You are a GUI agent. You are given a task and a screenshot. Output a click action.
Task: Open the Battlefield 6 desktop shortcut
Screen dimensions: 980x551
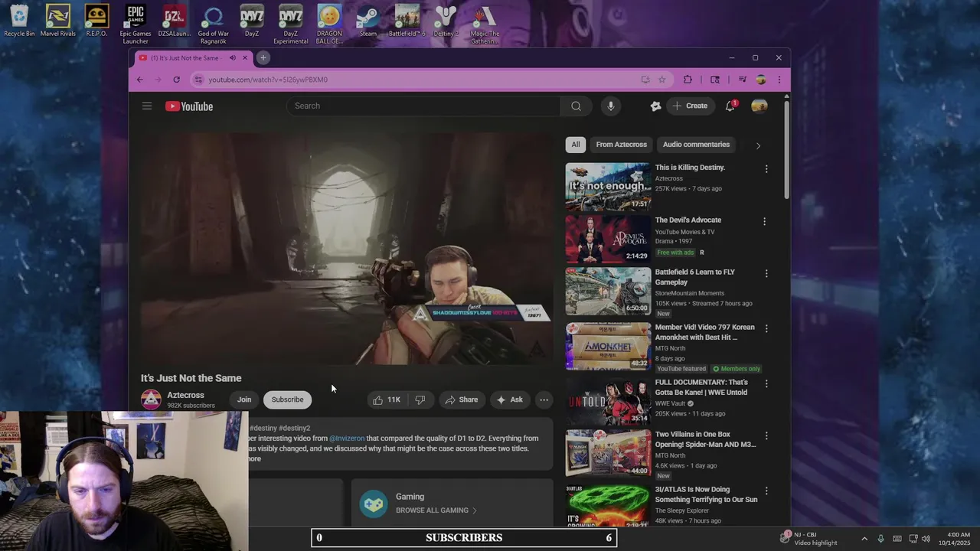point(407,22)
